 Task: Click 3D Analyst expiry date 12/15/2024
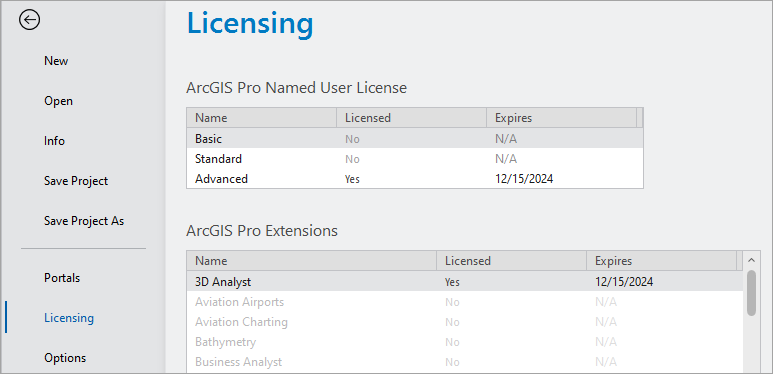click(x=624, y=282)
